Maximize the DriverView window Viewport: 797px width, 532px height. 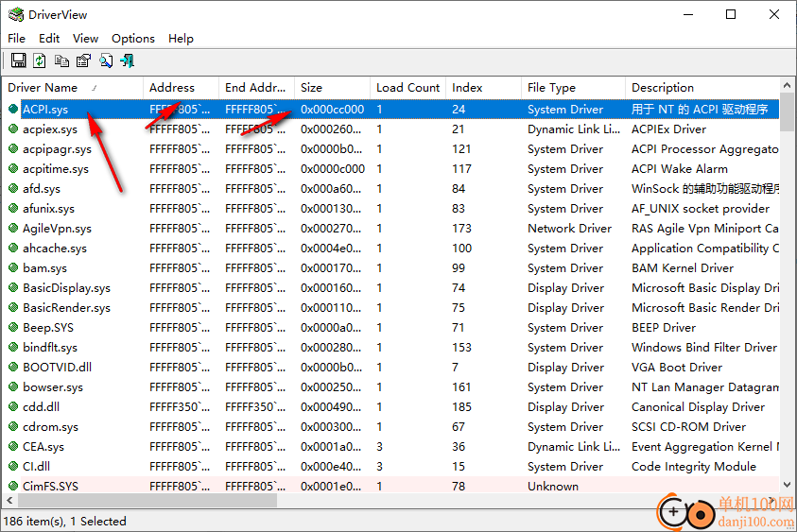click(731, 14)
